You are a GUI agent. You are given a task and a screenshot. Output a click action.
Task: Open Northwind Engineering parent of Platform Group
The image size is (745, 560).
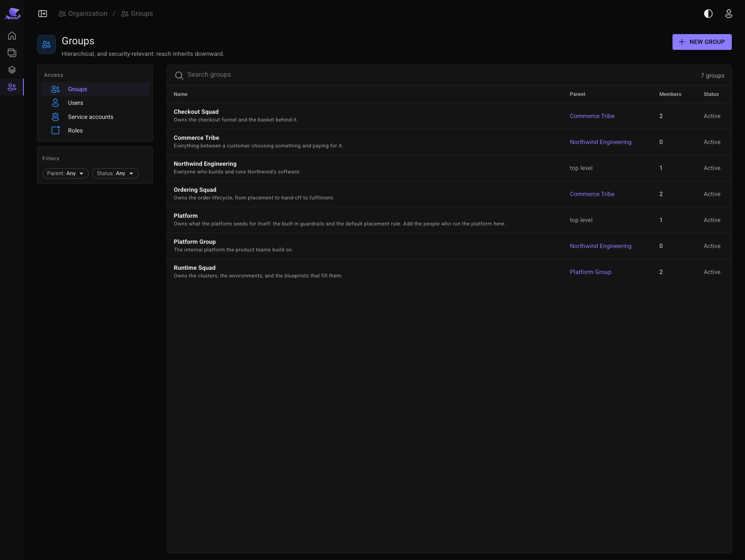(x=600, y=246)
